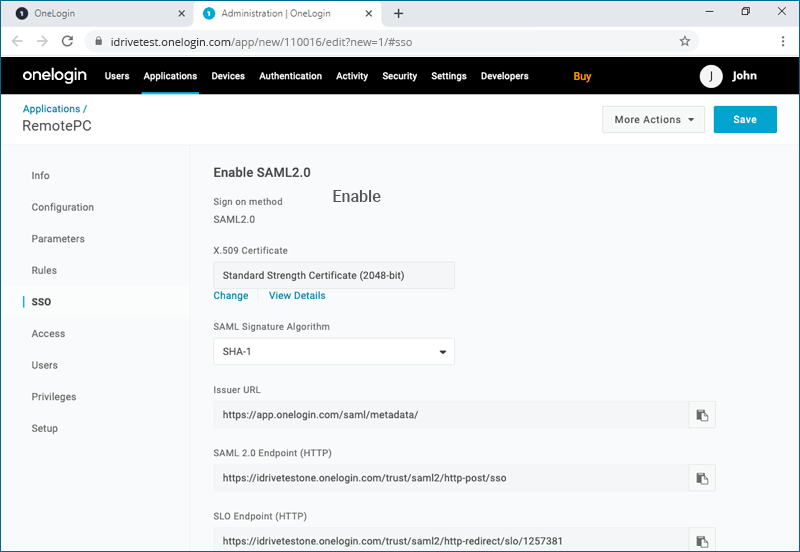Open the Users menu in navbar
This screenshot has height=552, width=800.
pyautogui.click(x=117, y=76)
